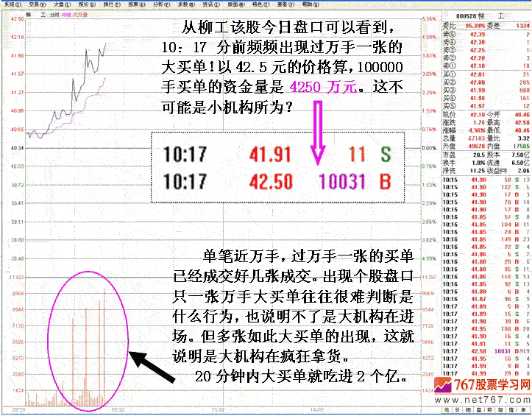The image size is (532, 416).
Task: Select the 10031 B large trade row
Action: click(x=486, y=352)
